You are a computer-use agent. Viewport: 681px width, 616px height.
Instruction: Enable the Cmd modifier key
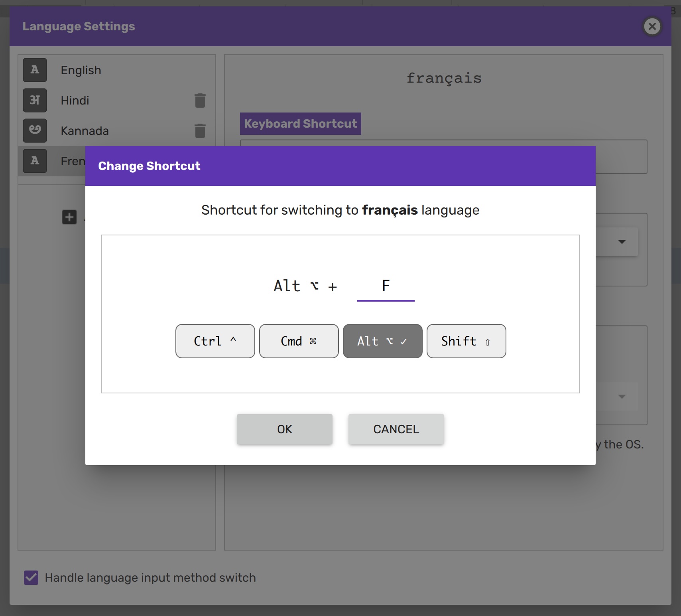[299, 341]
